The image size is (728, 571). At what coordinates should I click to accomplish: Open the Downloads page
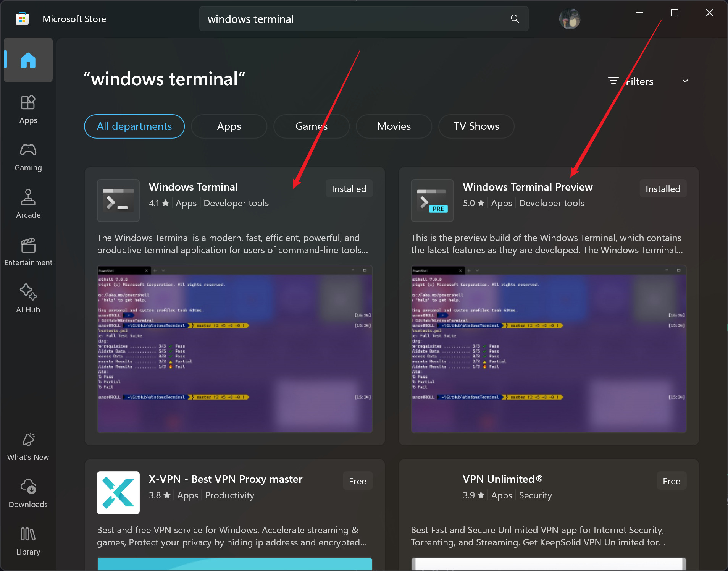(x=28, y=494)
